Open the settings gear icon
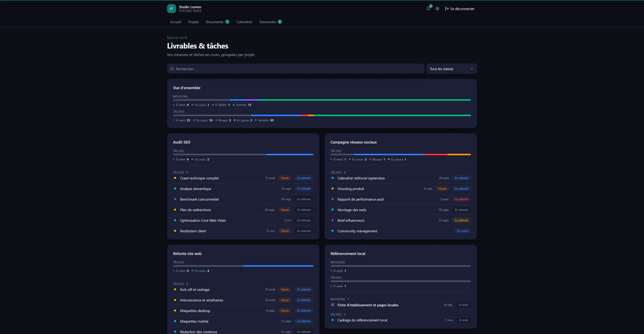Image resolution: width=644 pixels, height=334 pixels. [x=437, y=9]
